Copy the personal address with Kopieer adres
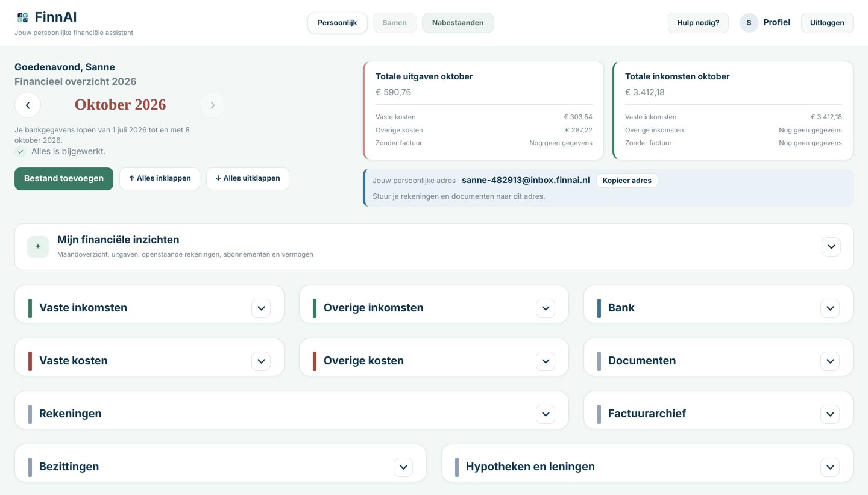The width and height of the screenshot is (868, 495). point(627,181)
